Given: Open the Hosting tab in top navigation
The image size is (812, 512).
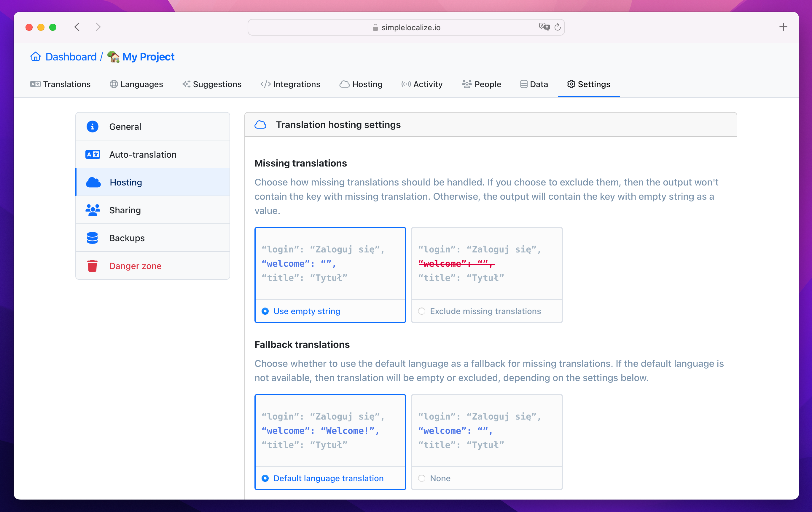Looking at the screenshot, I should (361, 84).
